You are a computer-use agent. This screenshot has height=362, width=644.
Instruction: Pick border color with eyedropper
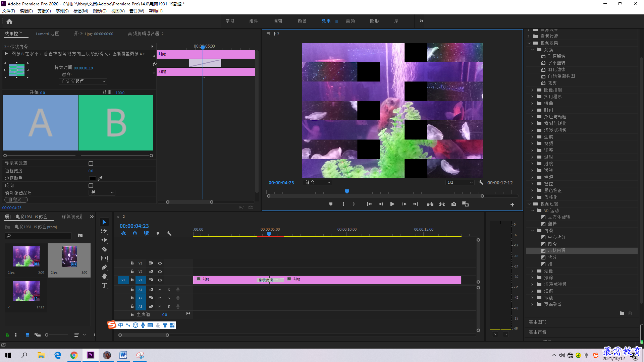pyautogui.click(x=100, y=178)
